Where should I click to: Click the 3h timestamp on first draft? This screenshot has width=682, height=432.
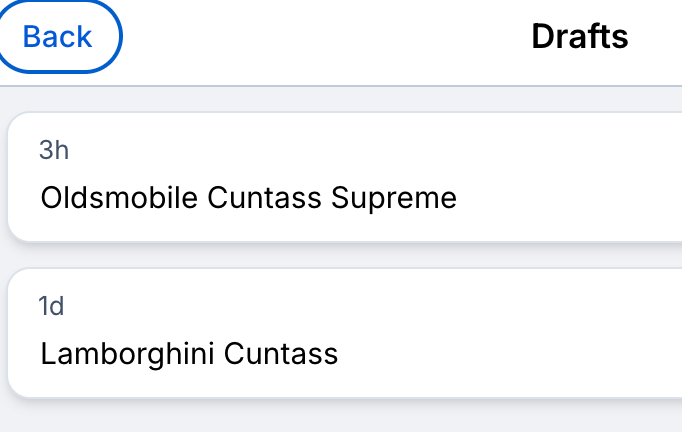pos(54,151)
